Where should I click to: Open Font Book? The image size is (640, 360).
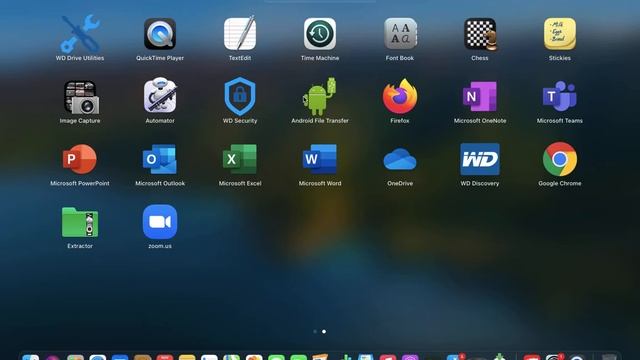pyautogui.click(x=400, y=34)
